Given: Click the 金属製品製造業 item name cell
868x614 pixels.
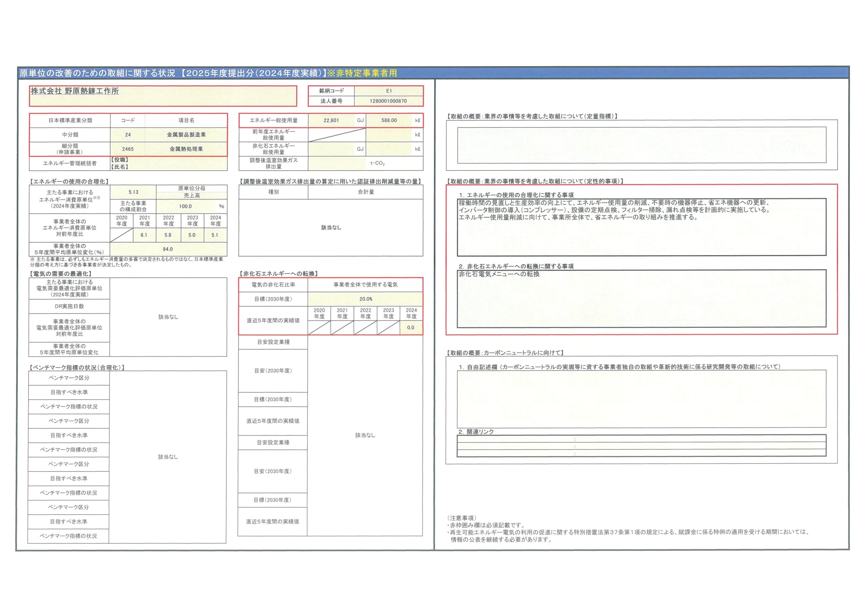Looking at the screenshot, I should [186, 135].
